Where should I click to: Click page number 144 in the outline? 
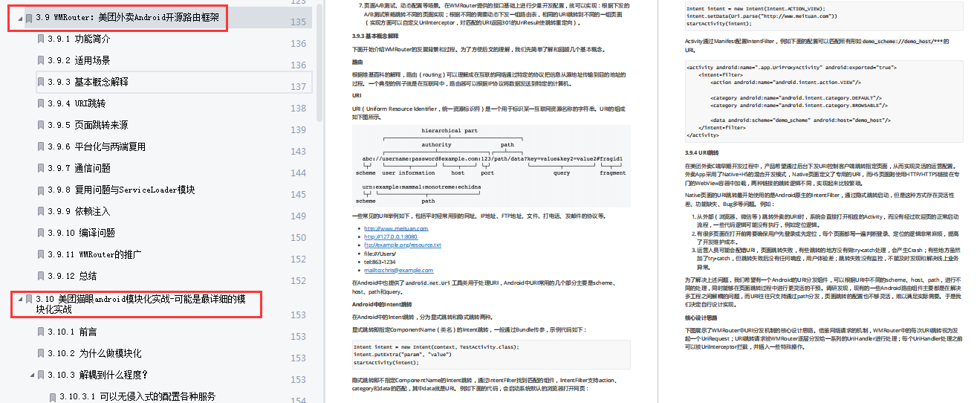pos(298,173)
